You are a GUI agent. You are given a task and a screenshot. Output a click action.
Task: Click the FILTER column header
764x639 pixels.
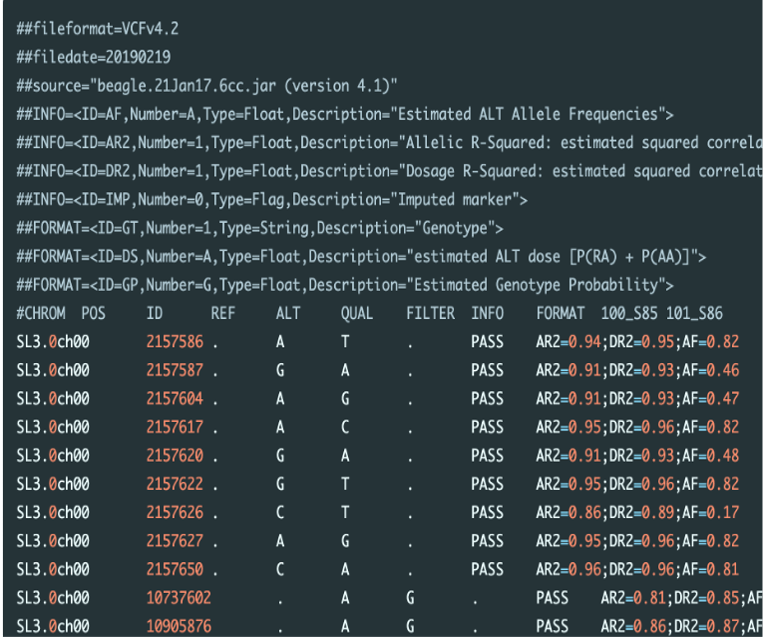[x=430, y=313]
